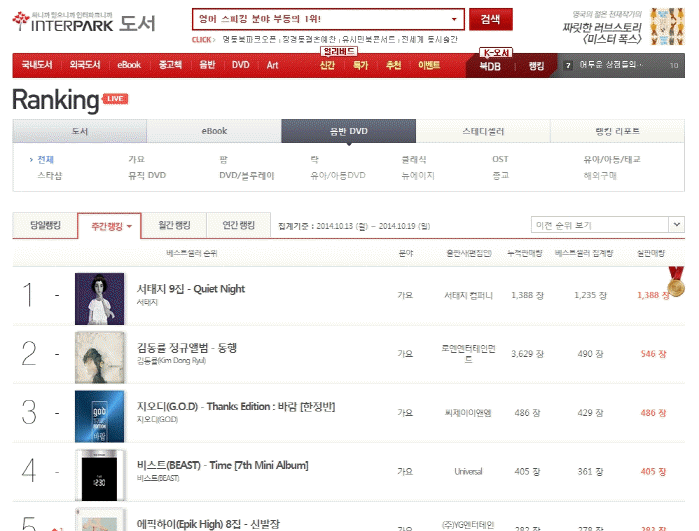Click the red 검색 search button

coord(490,19)
